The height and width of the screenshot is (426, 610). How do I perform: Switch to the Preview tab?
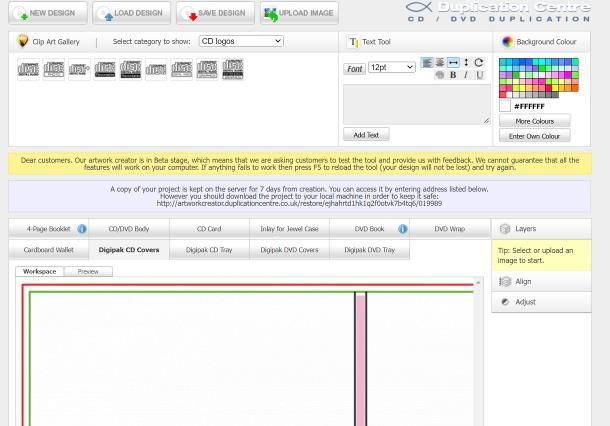(88, 272)
